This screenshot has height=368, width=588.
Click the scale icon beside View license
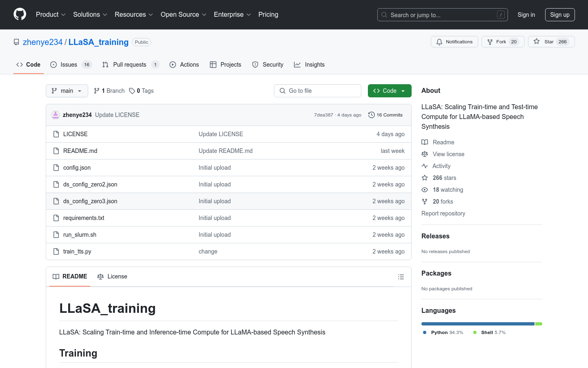(x=425, y=154)
